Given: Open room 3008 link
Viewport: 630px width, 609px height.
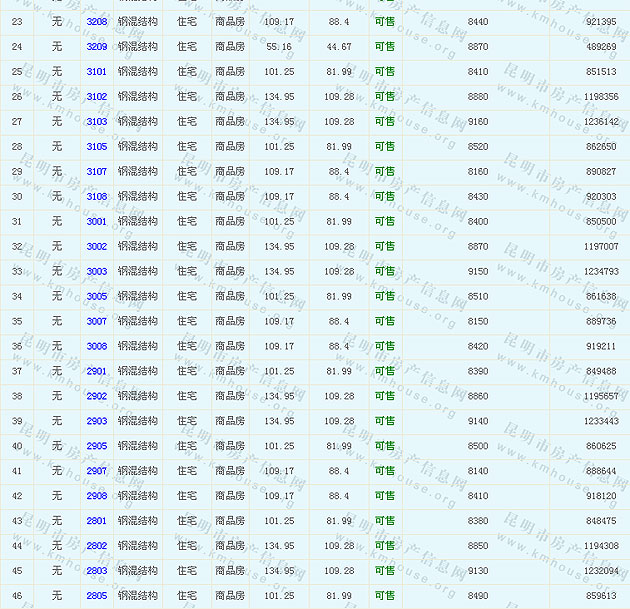Looking at the screenshot, I should (96, 347).
